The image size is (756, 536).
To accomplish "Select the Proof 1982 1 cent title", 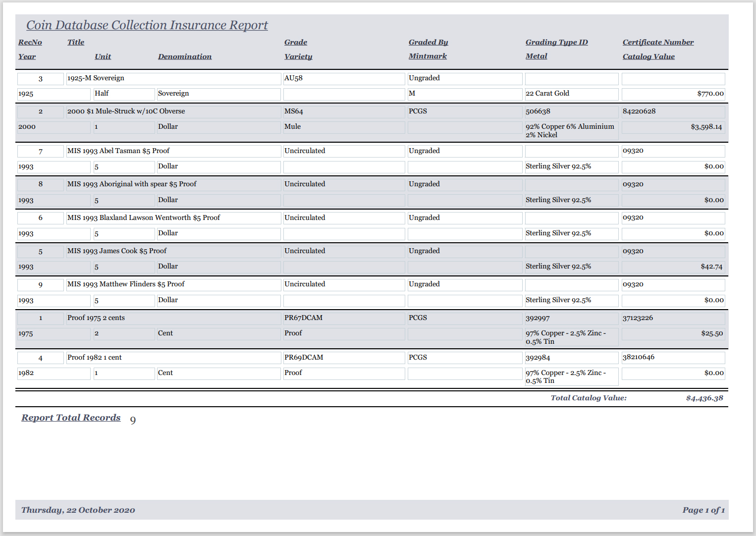I will (x=173, y=358).
